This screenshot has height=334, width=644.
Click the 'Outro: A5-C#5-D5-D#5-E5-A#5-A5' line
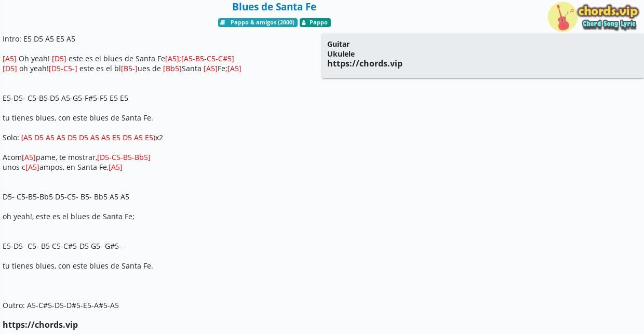pyautogui.click(x=61, y=305)
